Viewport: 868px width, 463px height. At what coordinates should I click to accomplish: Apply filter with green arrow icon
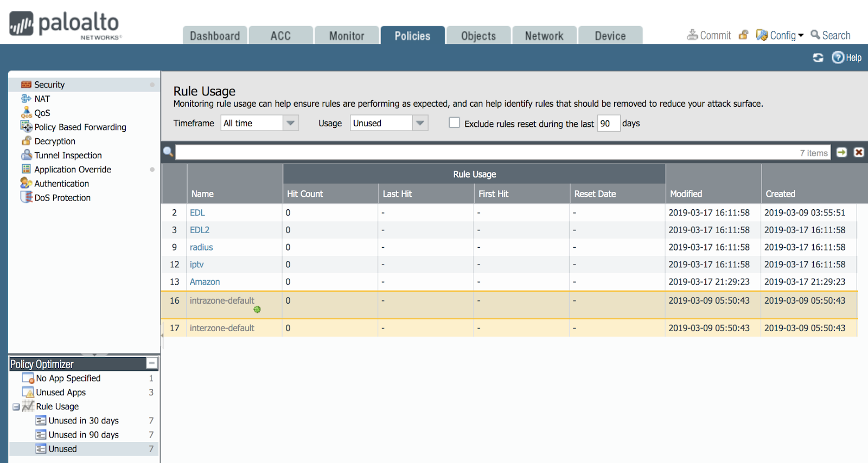click(841, 152)
